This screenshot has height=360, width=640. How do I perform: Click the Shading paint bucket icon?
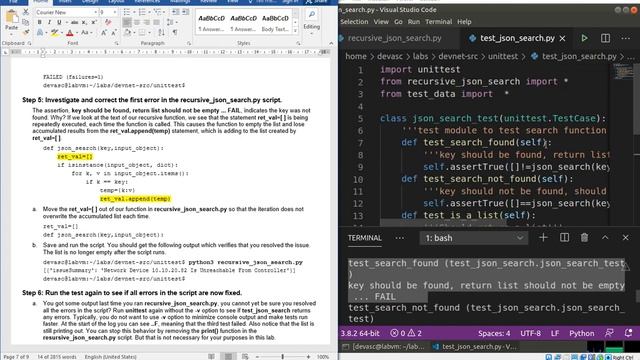pyautogui.click(x=127, y=32)
